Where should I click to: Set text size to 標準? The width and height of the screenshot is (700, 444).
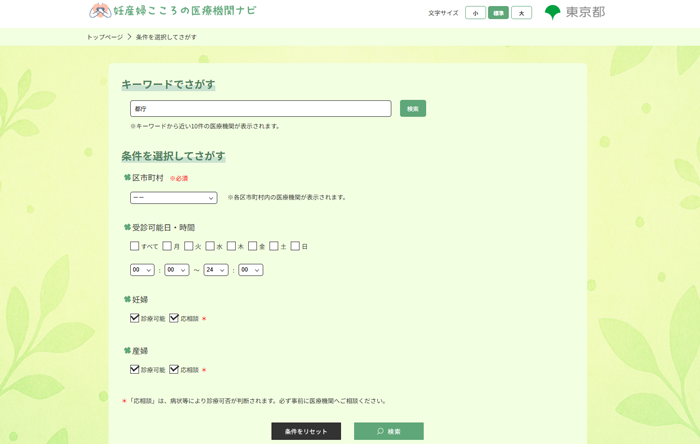pyautogui.click(x=498, y=13)
